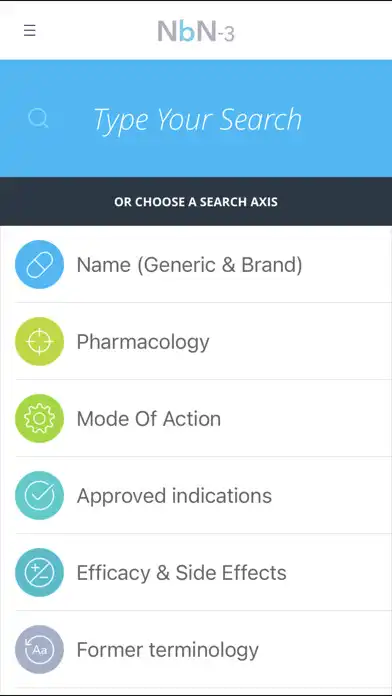Open the hamburger menu icon
Screen dimensions: 392x696
[30, 31]
